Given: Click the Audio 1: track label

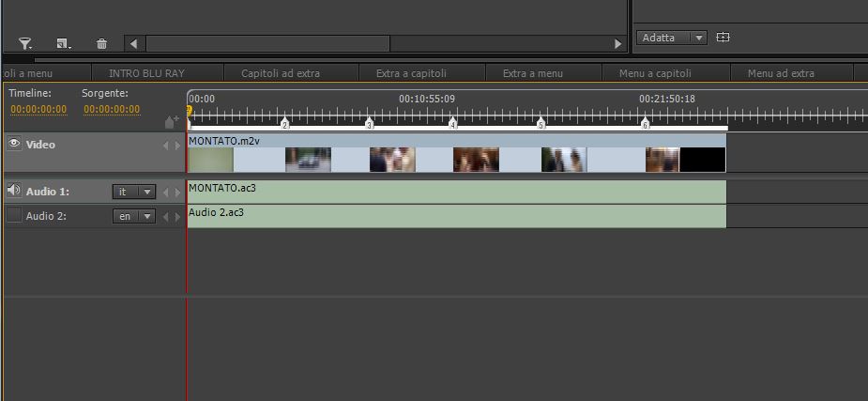Looking at the screenshot, I should (x=48, y=192).
